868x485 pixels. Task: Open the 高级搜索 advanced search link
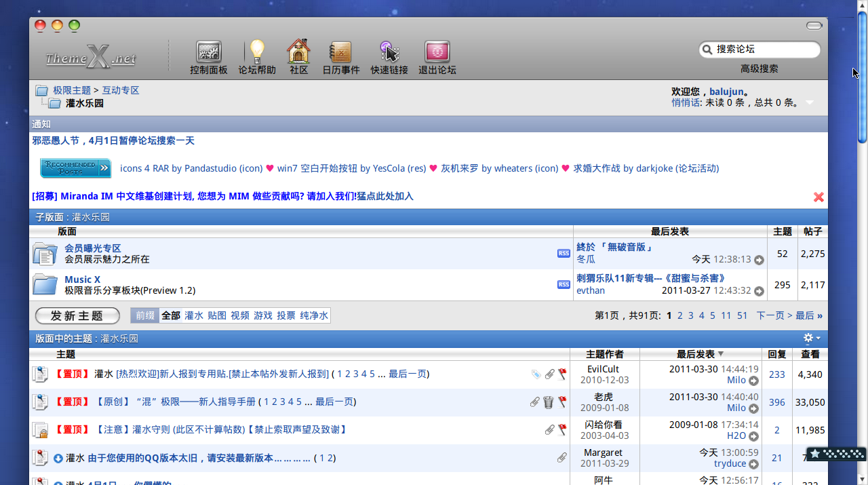(x=759, y=69)
